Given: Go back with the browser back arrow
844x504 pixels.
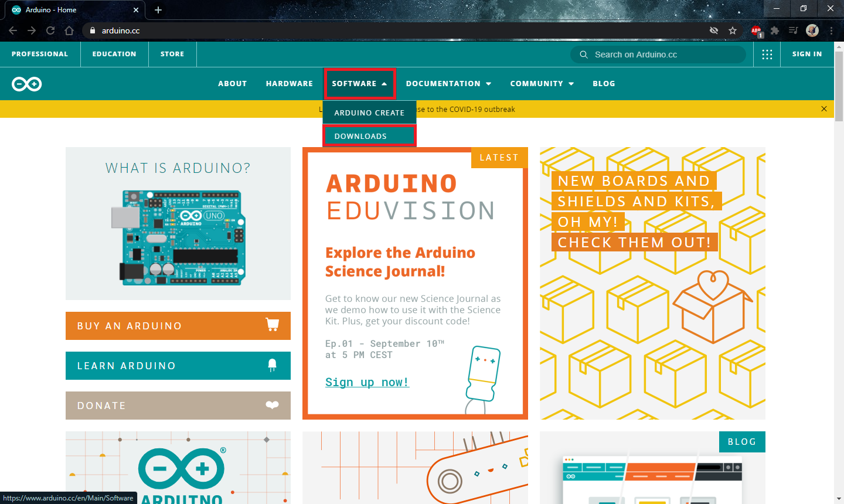Looking at the screenshot, I should pyautogui.click(x=13, y=30).
